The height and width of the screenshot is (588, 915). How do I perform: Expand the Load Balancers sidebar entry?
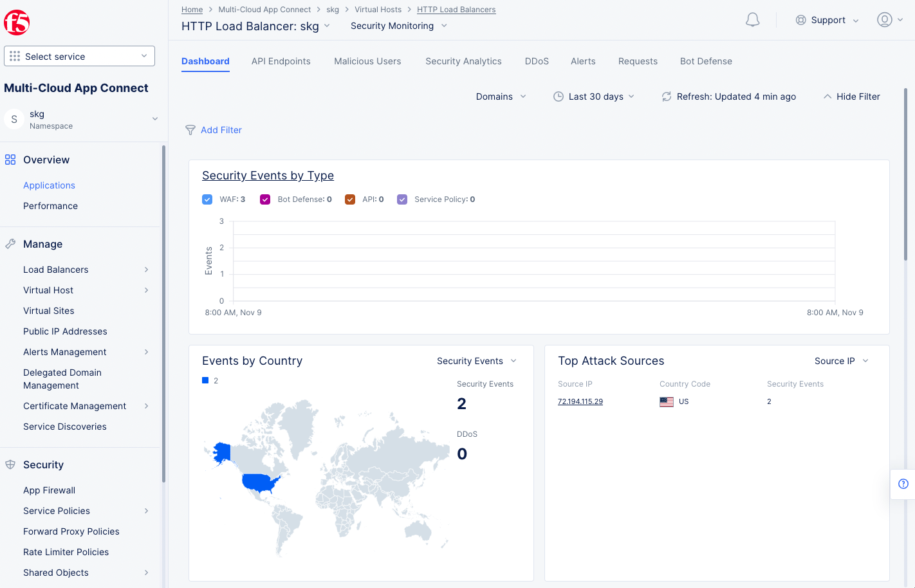(56, 270)
